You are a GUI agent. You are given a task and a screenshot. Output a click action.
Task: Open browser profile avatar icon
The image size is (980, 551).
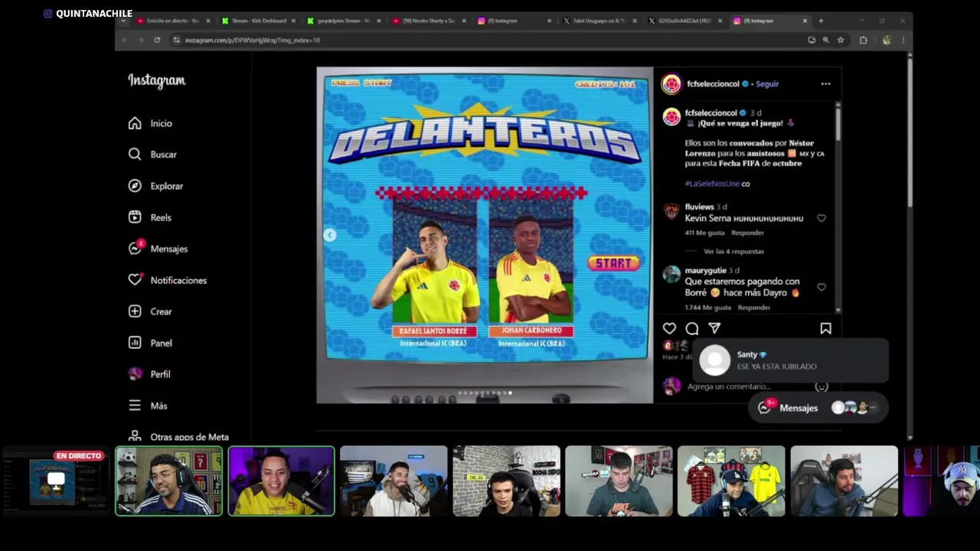[x=887, y=40]
